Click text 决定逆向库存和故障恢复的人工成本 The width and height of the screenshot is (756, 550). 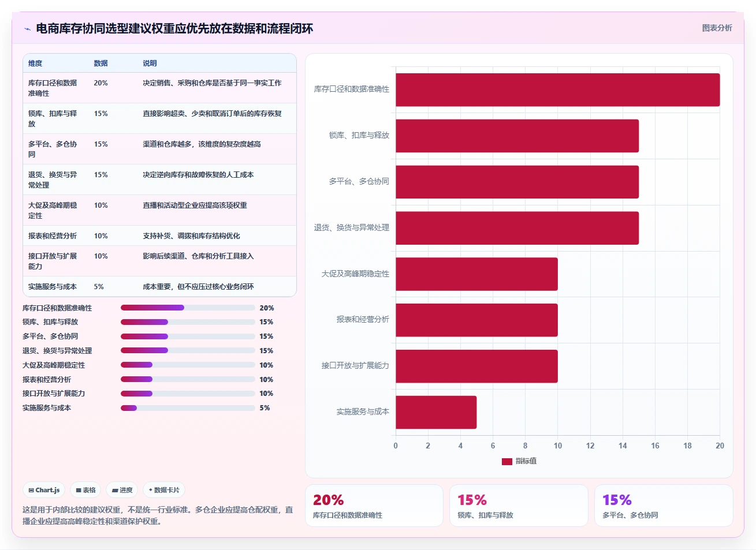pyautogui.click(x=199, y=175)
